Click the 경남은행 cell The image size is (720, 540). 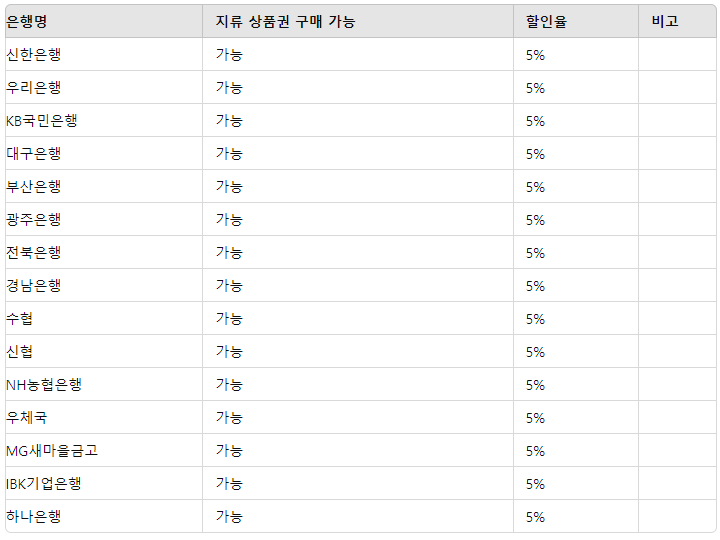click(x=34, y=286)
